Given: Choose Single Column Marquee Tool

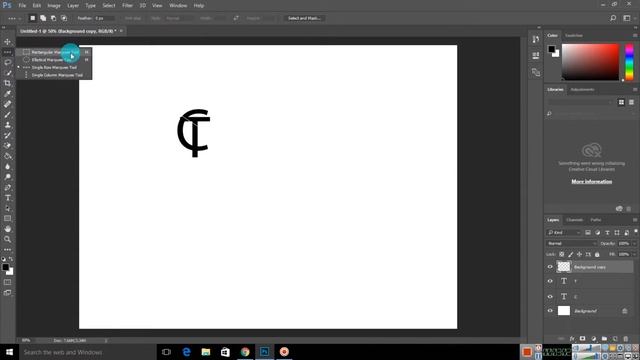Looking at the screenshot, I should (x=54, y=75).
